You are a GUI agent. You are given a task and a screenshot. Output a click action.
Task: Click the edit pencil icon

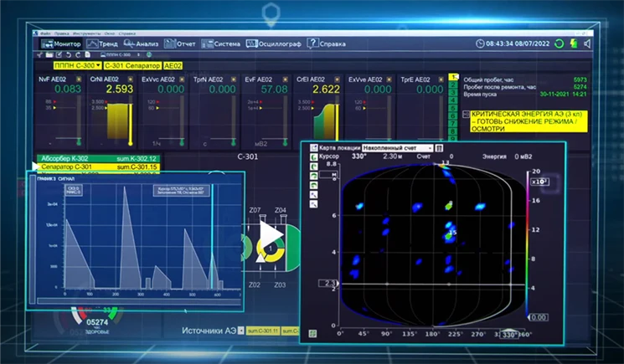tap(59, 55)
